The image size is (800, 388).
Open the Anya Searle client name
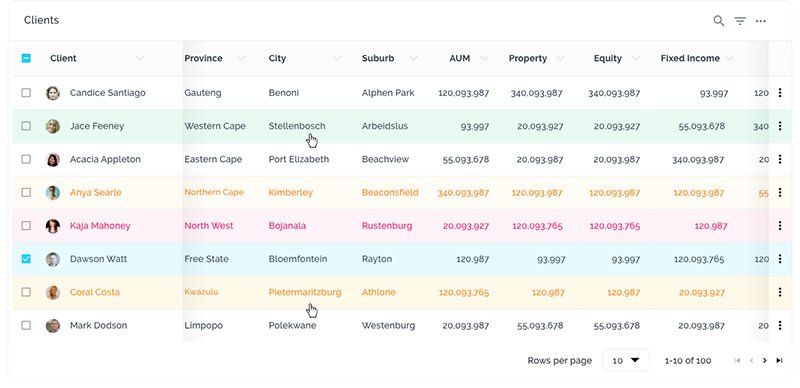95,192
